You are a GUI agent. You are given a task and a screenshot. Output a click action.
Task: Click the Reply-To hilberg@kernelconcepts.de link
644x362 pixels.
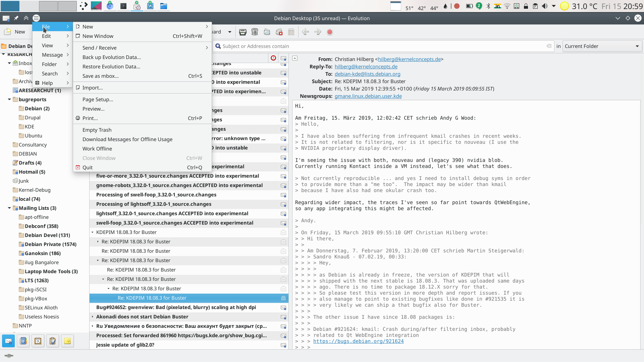366,67
